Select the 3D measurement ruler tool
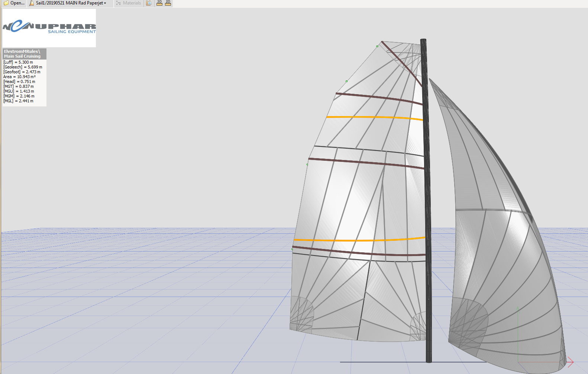588x374 pixels. click(159, 3)
